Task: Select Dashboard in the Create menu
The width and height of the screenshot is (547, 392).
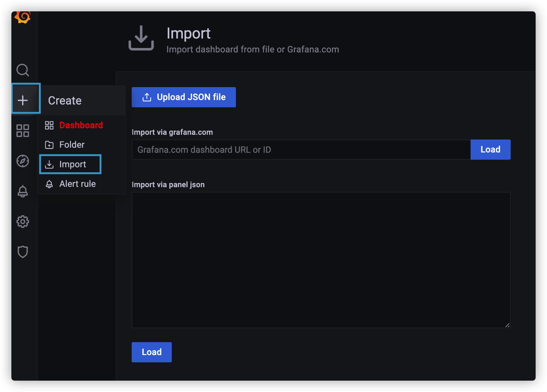Action: pos(81,125)
